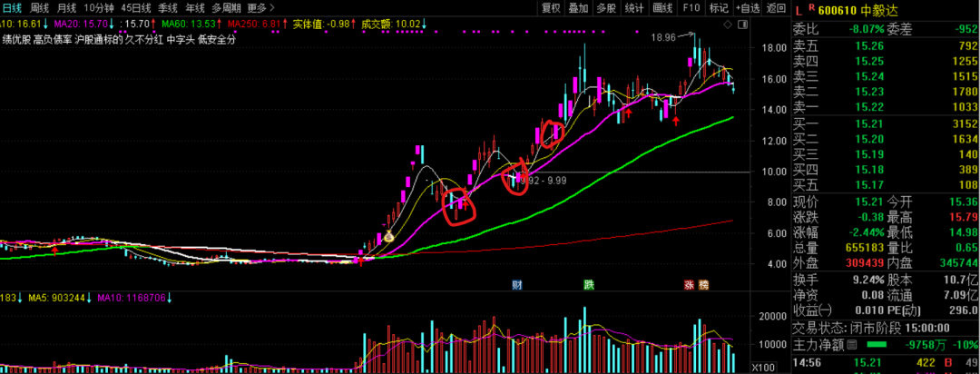Viewport: 980px width, 374px height.
Task: Open F10 company info
Action: coord(691,8)
